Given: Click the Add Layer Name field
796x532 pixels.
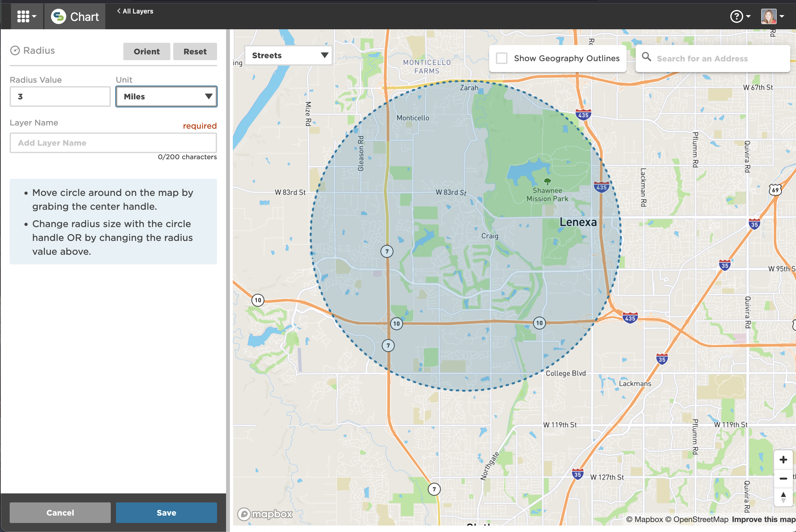Looking at the screenshot, I should 113,143.
